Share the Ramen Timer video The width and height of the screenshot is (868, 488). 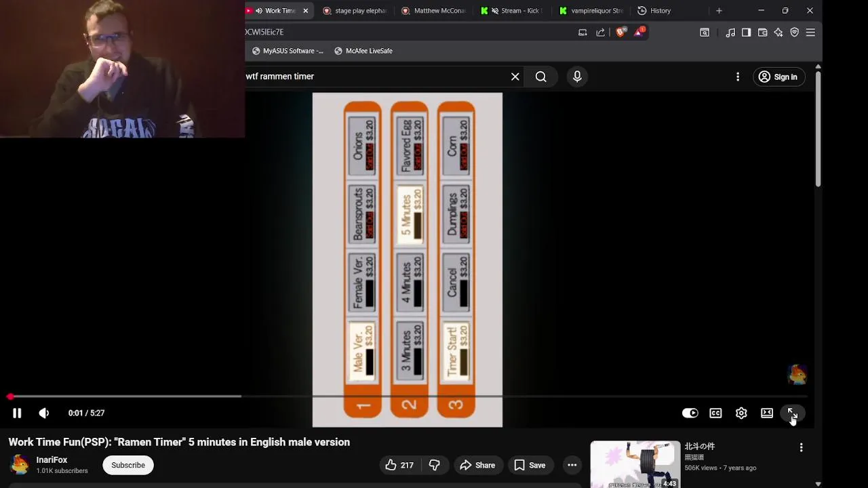(x=477, y=465)
